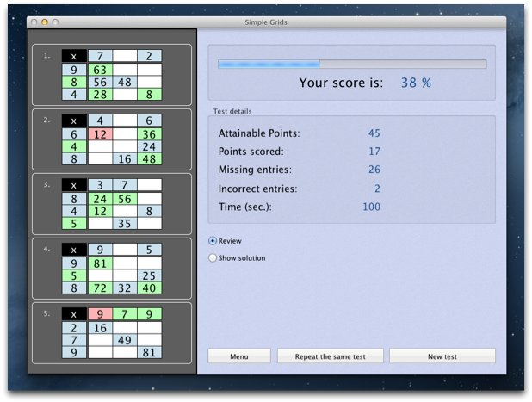This screenshot has height=402, width=532.
Task: Click the cell 48 in grid 1
Action: pyautogui.click(x=124, y=82)
